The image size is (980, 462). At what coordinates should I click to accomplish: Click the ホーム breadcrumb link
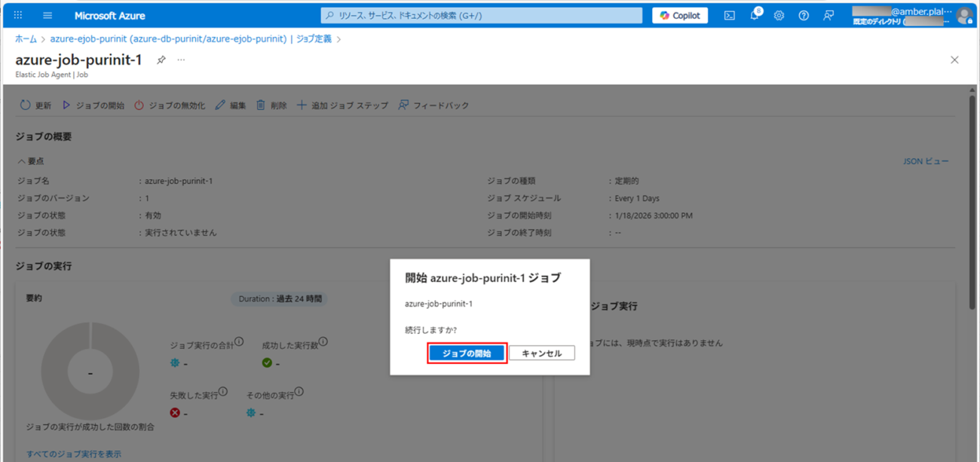(26, 39)
